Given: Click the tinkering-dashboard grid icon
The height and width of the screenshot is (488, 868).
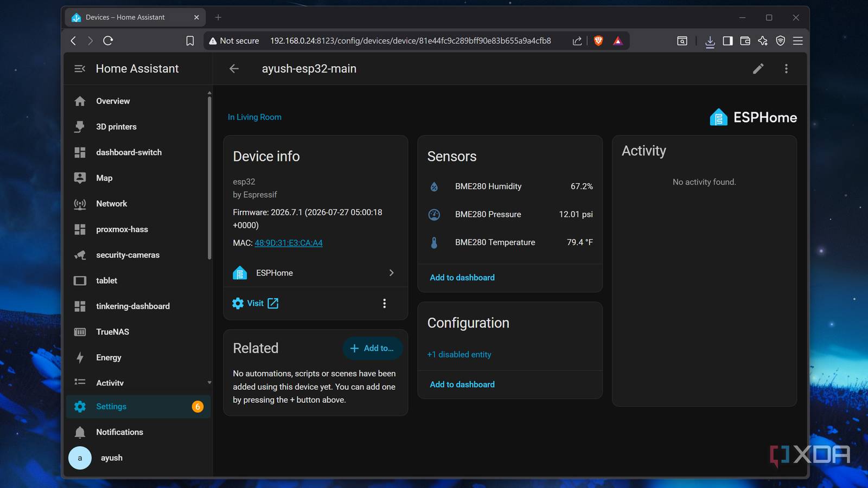Looking at the screenshot, I should tap(80, 306).
